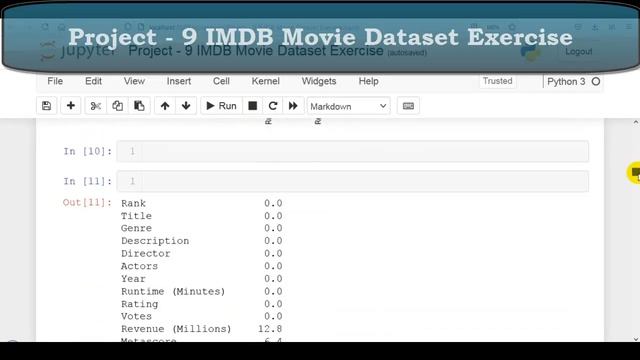Select the Director output row
The image size is (640, 360).
click(x=202, y=253)
